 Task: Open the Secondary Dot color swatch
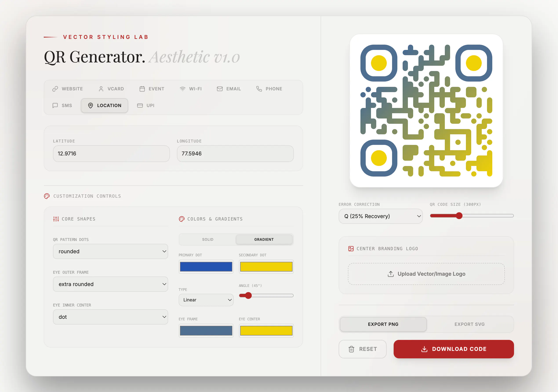(266, 267)
